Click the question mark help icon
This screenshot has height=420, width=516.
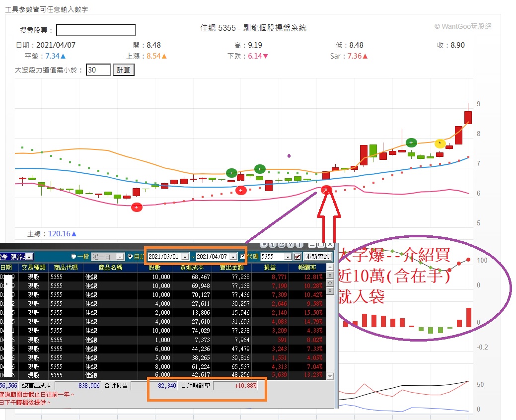[x=291, y=245]
